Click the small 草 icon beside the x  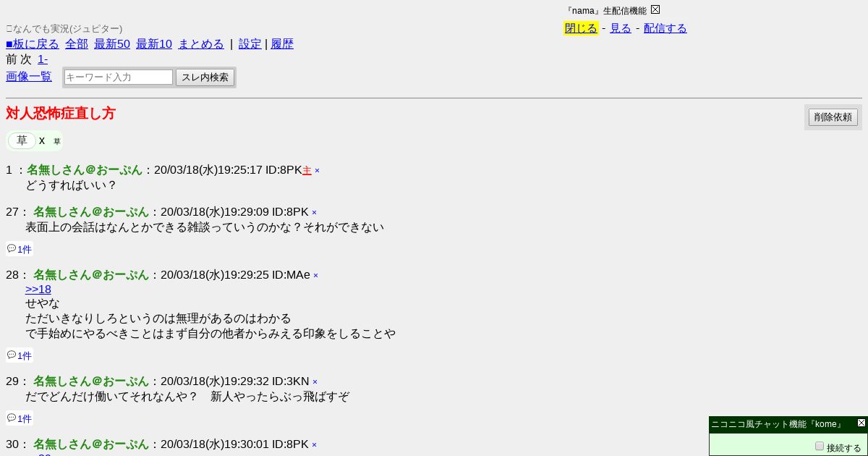57,141
